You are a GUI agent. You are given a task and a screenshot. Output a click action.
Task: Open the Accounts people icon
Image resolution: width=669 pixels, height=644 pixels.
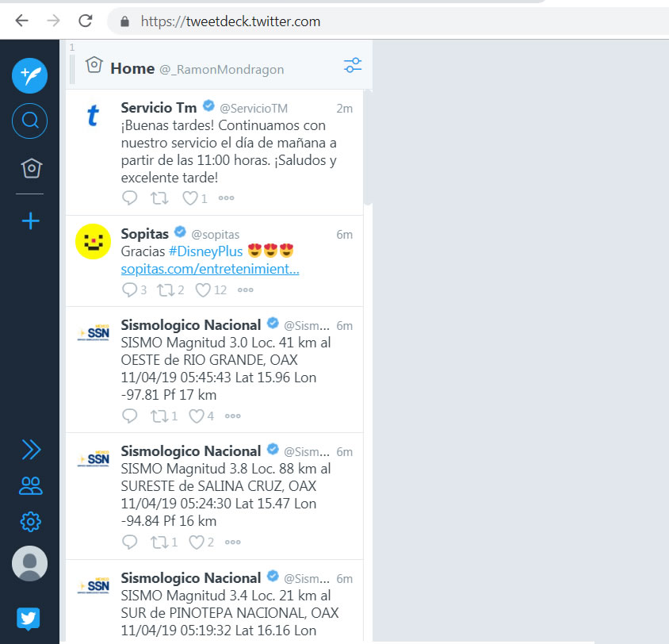31,485
